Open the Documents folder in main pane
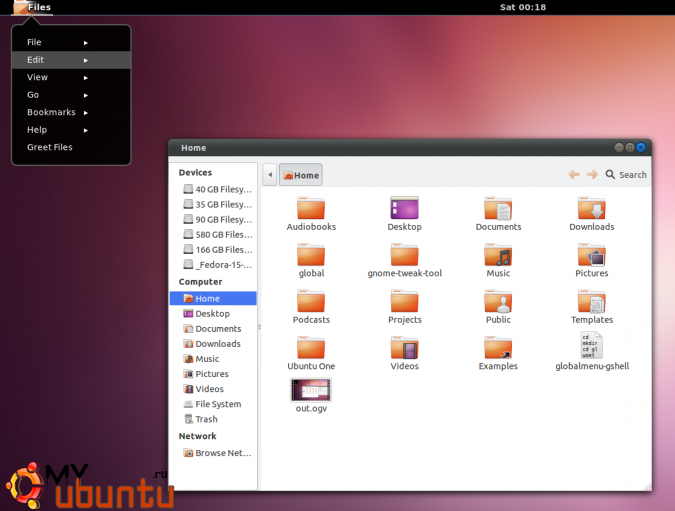The height and width of the screenshot is (511, 675). point(498,208)
